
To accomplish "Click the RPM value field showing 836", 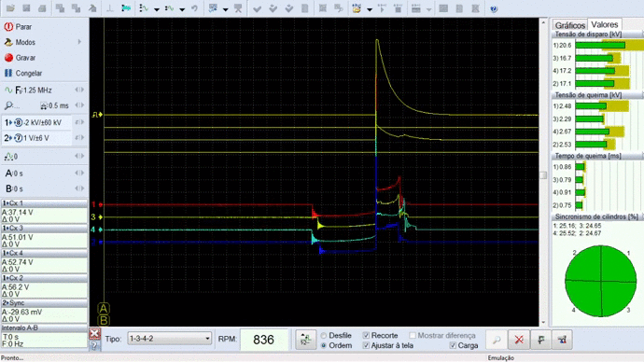I will click(x=264, y=340).
